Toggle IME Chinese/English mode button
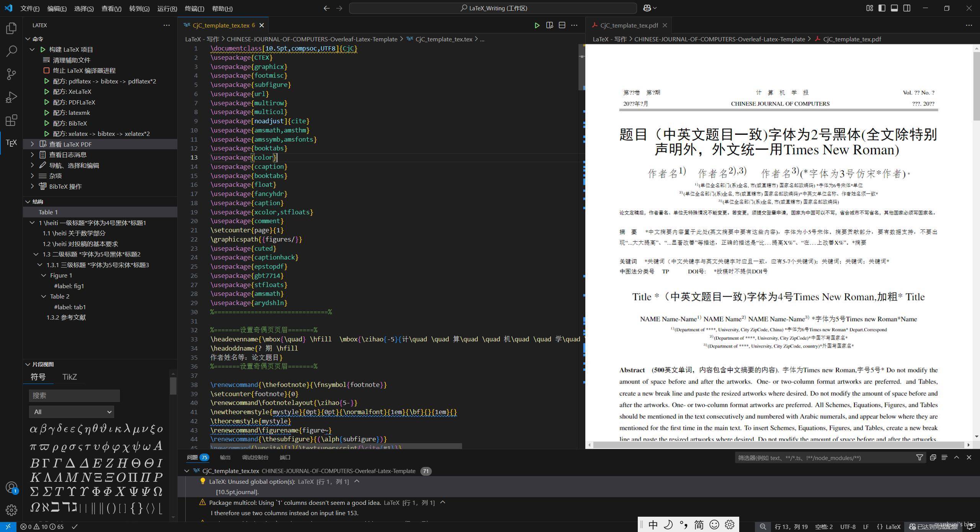 pyautogui.click(x=653, y=525)
